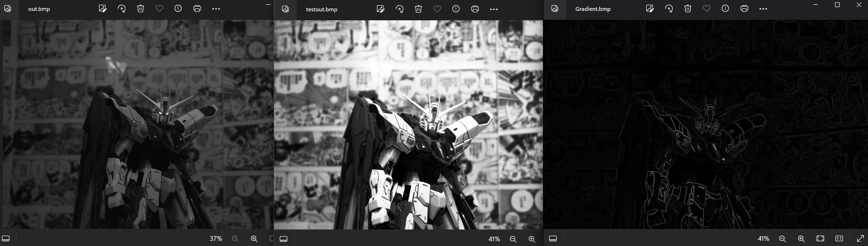Viewport: 868px width, 246px height.
Task: Toggle filmstrip in testout.bmp window
Action: click(284, 239)
